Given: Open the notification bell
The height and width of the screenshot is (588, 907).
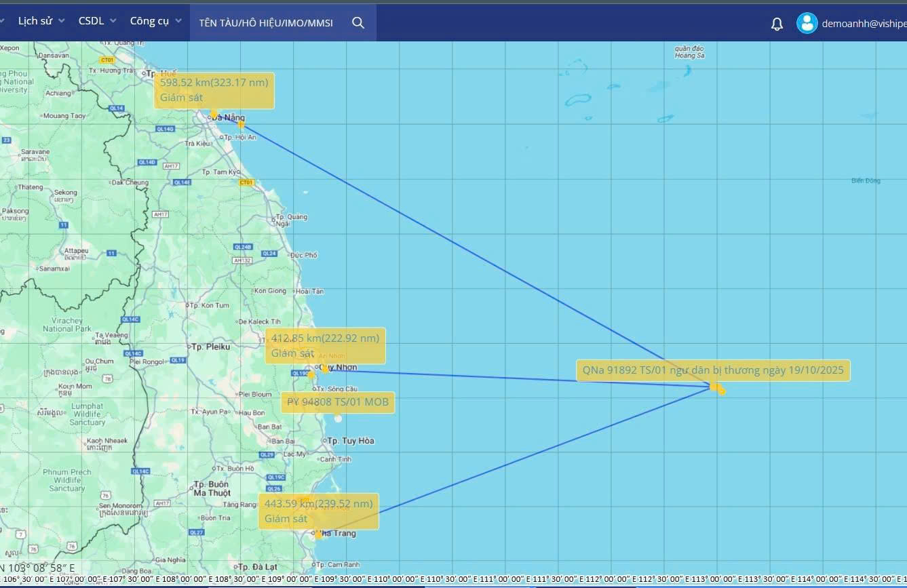Looking at the screenshot, I should [777, 24].
